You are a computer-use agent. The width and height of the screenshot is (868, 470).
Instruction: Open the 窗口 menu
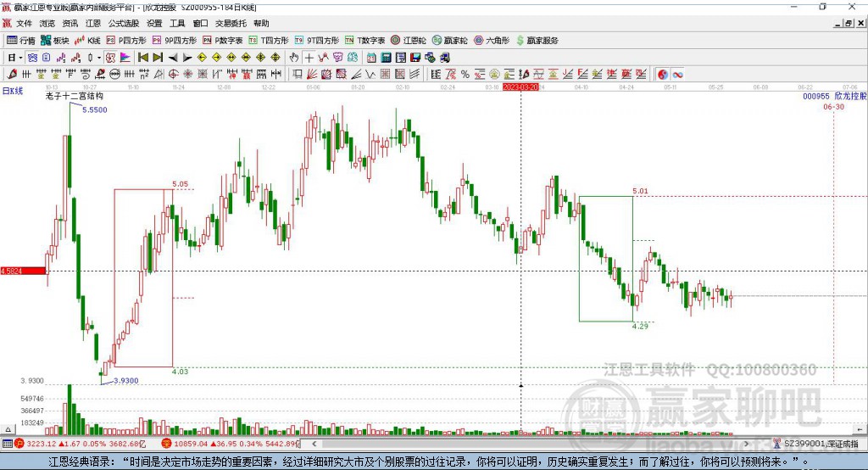200,23
